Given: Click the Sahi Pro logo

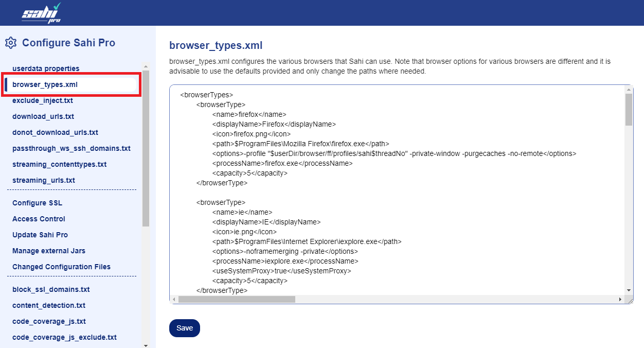Looking at the screenshot, I should click(x=42, y=13).
